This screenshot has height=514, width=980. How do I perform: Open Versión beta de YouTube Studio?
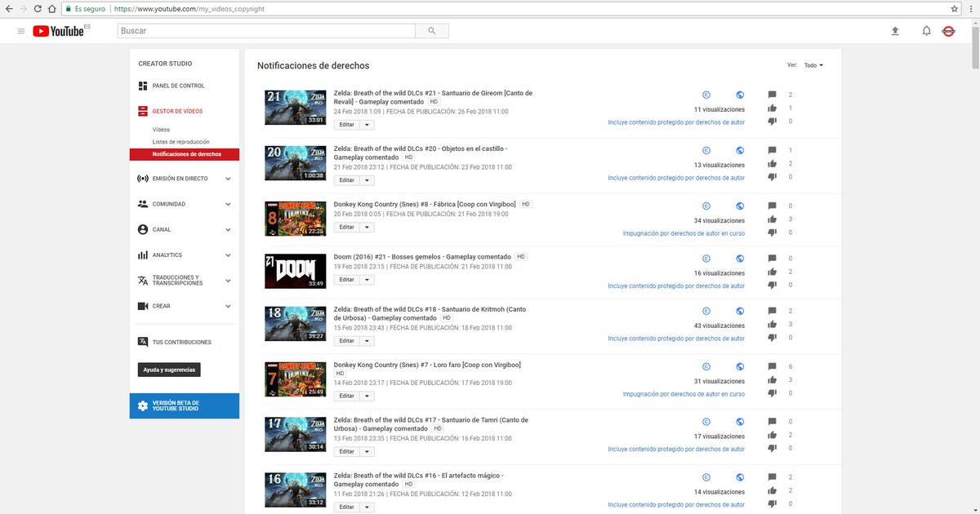point(185,405)
